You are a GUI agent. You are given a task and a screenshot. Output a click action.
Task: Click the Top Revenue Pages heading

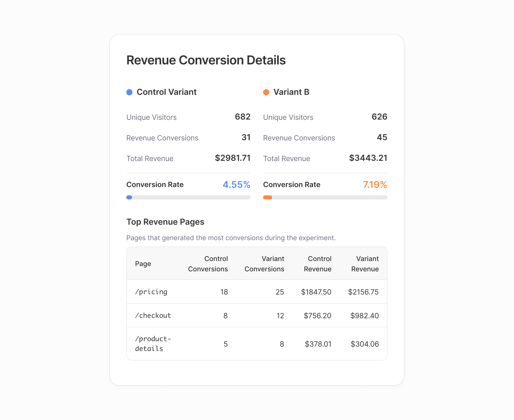click(165, 222)
